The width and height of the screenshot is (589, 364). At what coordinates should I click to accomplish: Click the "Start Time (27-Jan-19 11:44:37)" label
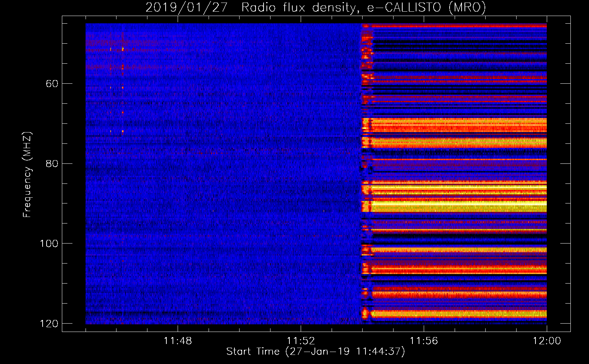[316, 352]
